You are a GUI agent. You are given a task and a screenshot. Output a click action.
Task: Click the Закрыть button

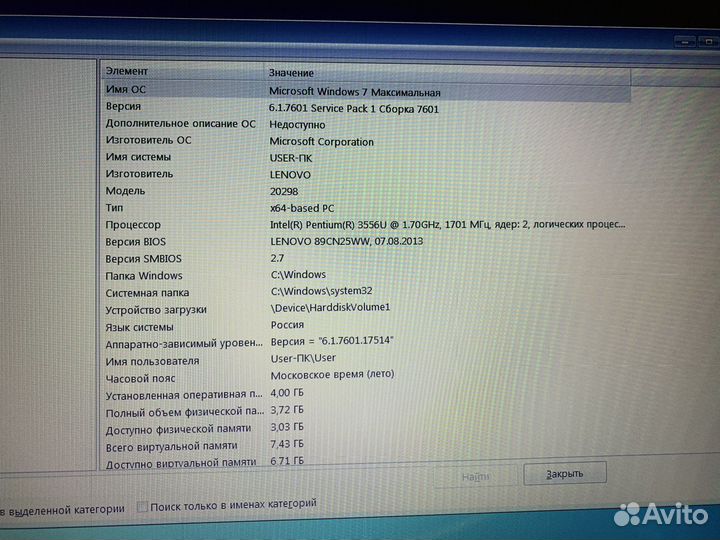(564, 473)
